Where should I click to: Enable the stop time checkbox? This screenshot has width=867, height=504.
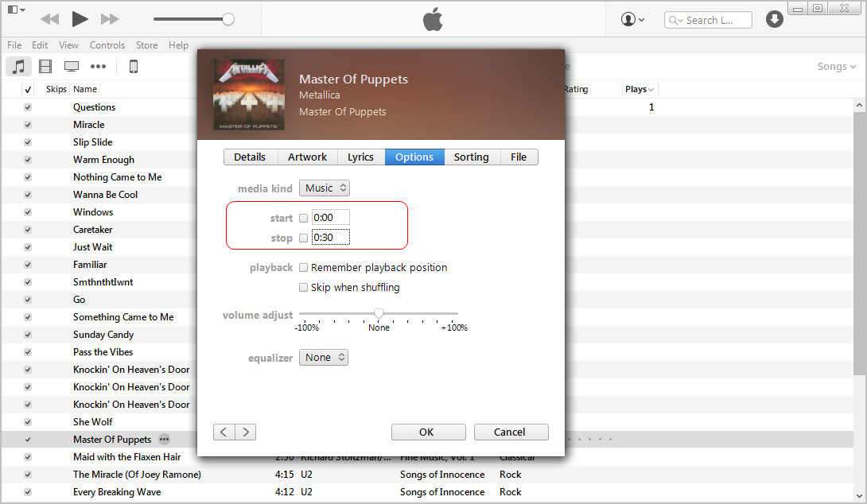(x=303, y=238)
